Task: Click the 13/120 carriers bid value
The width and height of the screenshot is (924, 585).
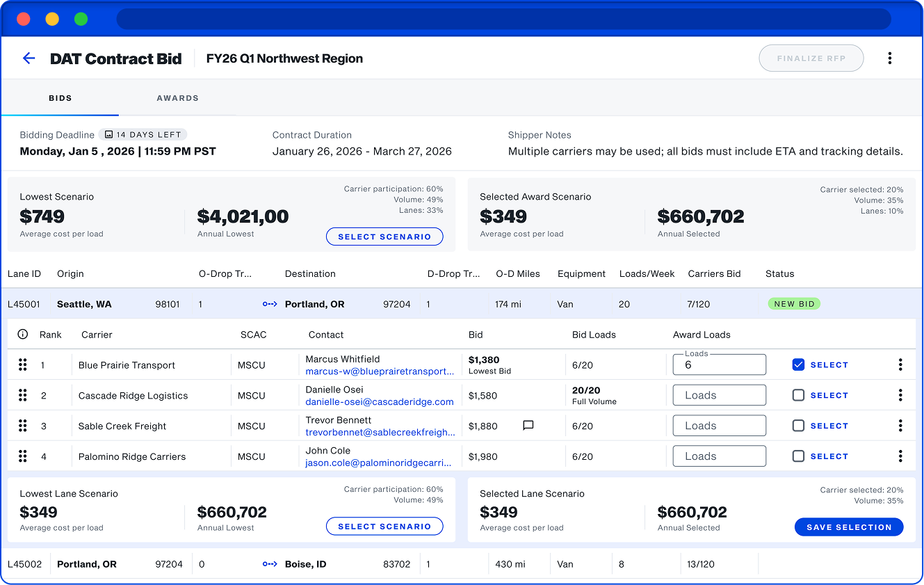Action: 701,564
